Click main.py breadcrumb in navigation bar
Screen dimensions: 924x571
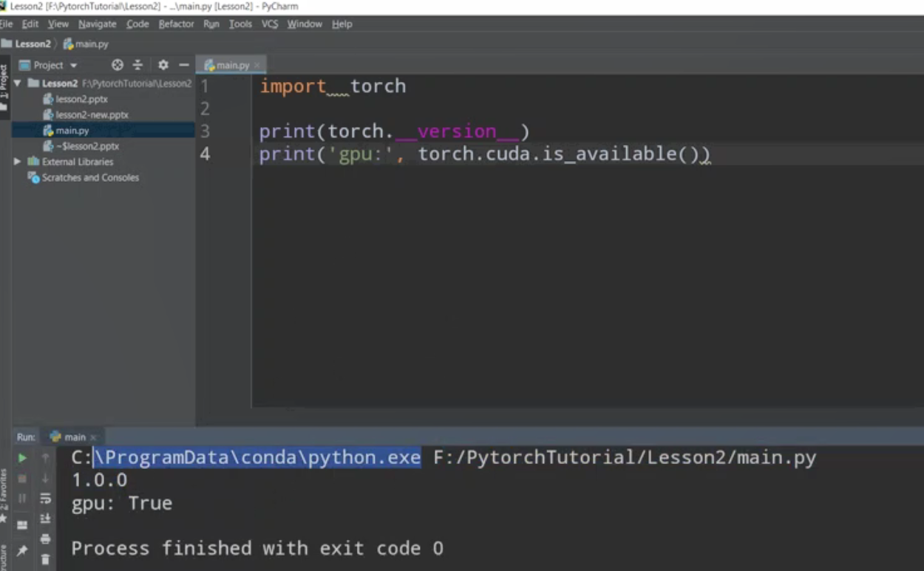(x=86, y=44)
